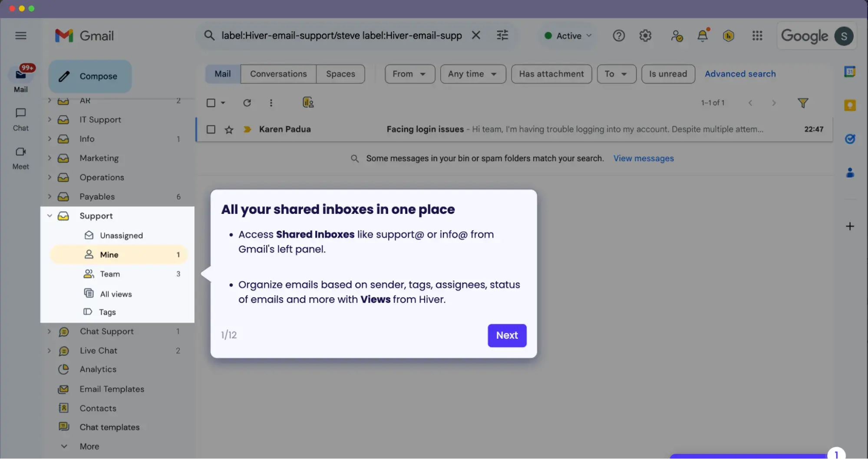The image size is (868, 459).
Task: Star the Karen Padua email
Action: pyautogui.click(x=229, y=129)
